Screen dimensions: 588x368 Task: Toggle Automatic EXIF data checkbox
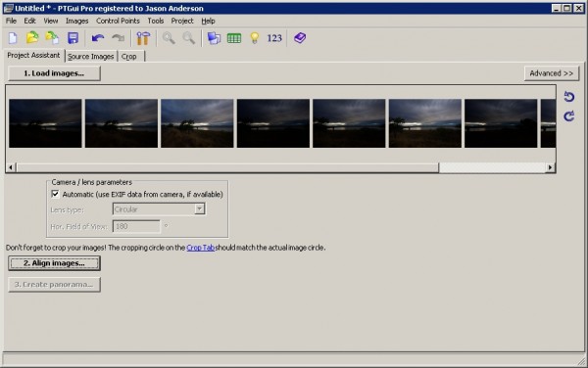tap(55, 194)
